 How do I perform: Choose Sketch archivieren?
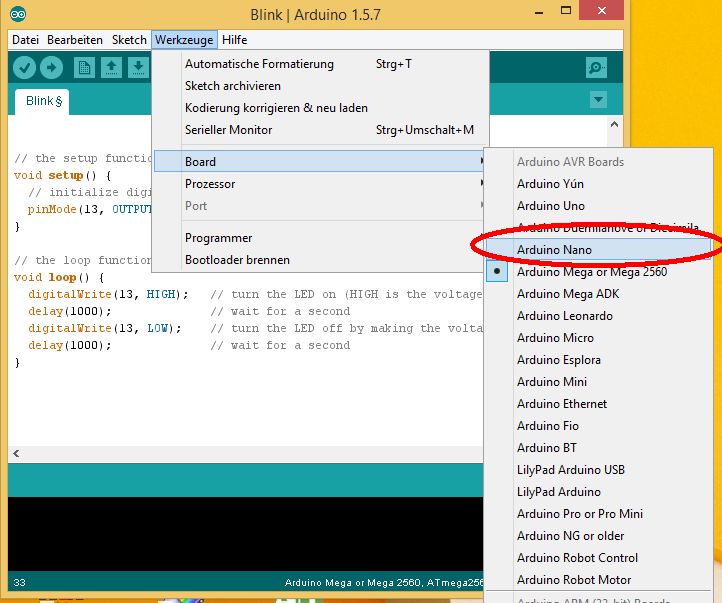click(320, 86)
